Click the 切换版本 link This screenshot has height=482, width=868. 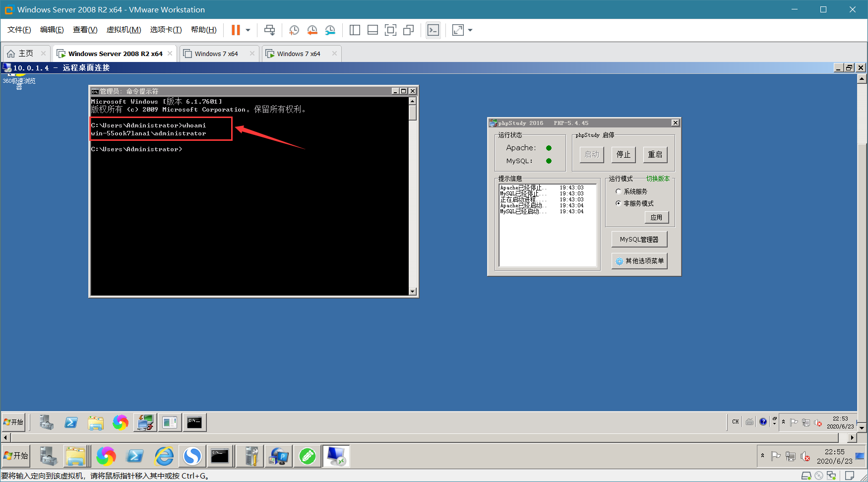[x=658, y=179]
